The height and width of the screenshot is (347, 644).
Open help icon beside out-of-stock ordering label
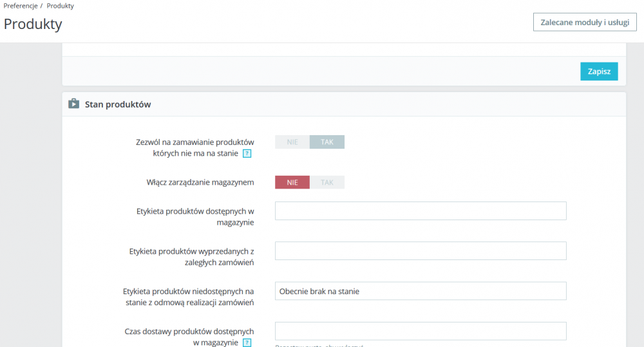[247, 154]
